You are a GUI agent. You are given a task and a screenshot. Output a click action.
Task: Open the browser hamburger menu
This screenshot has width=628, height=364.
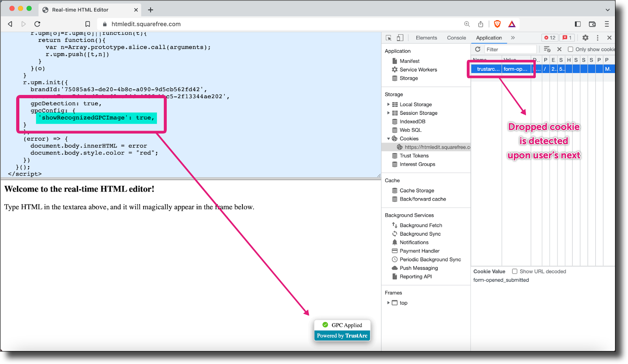[607, 24]
